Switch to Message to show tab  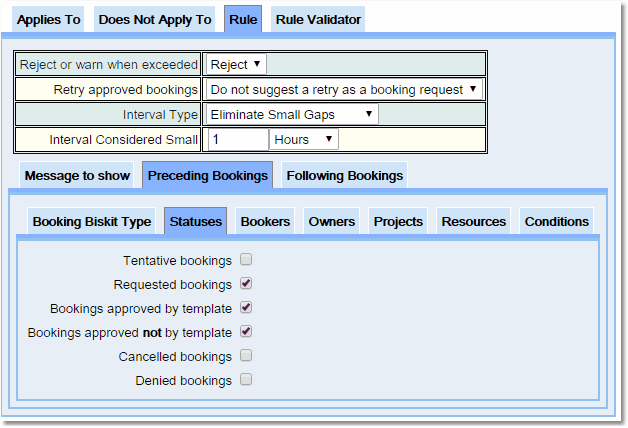point(77,175)
